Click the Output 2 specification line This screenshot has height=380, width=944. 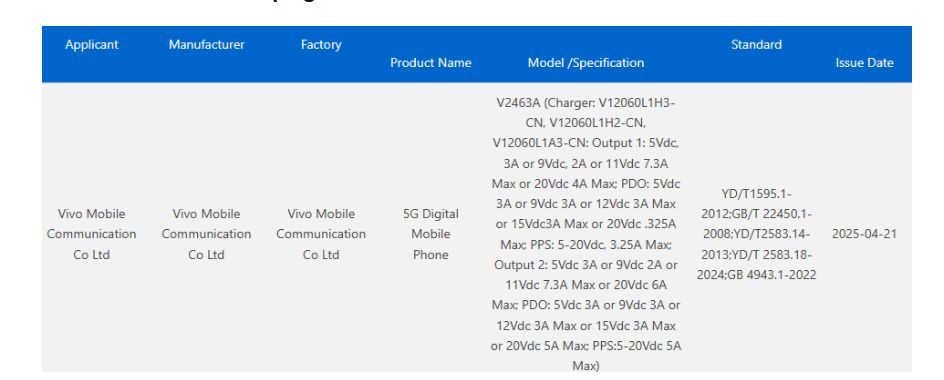tap(586, 265)
